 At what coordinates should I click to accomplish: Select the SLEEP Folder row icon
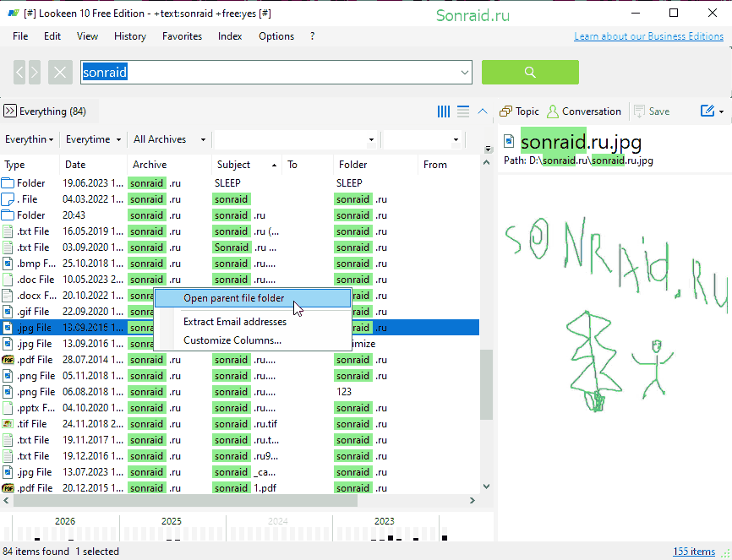[8, 183]
